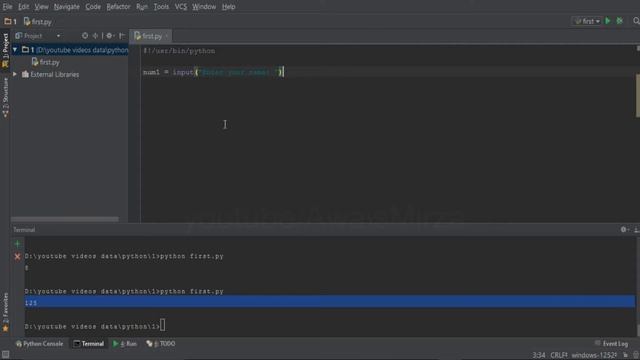Toggle tool window quick access bottom-left icon
Viewport: 640px width, 360px height.
(x=5, y=355)
